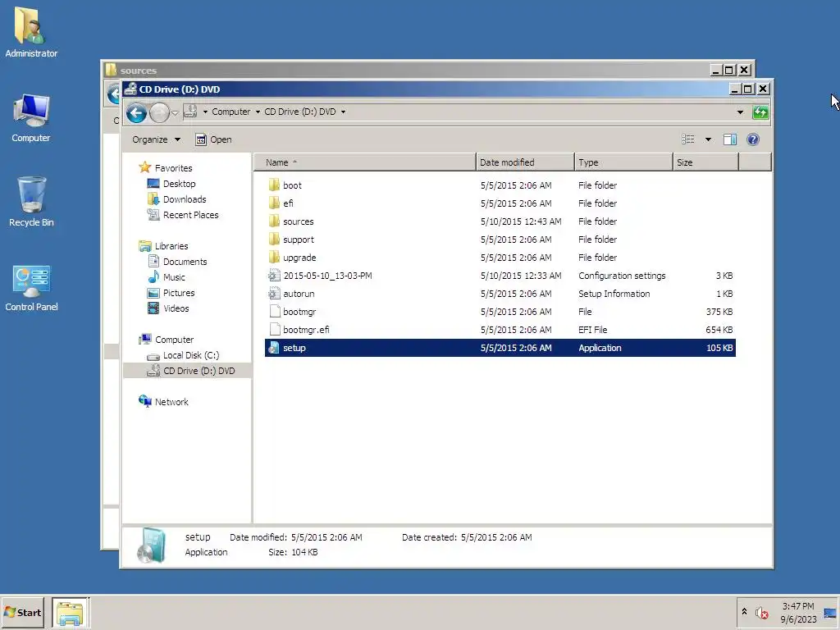This screenshot has height=630, width=840.
Task: Click the autorun Type text Setup Information
Action: point(614,294)
